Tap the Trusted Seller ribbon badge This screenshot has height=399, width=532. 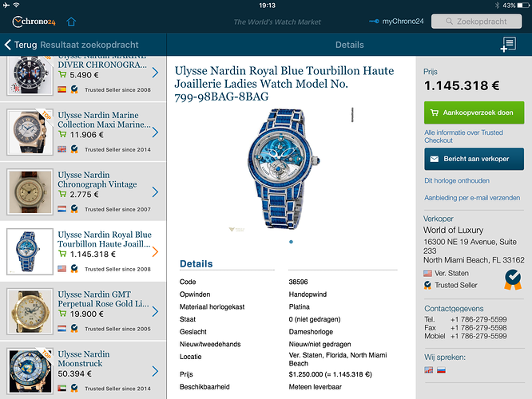point(513,279)
